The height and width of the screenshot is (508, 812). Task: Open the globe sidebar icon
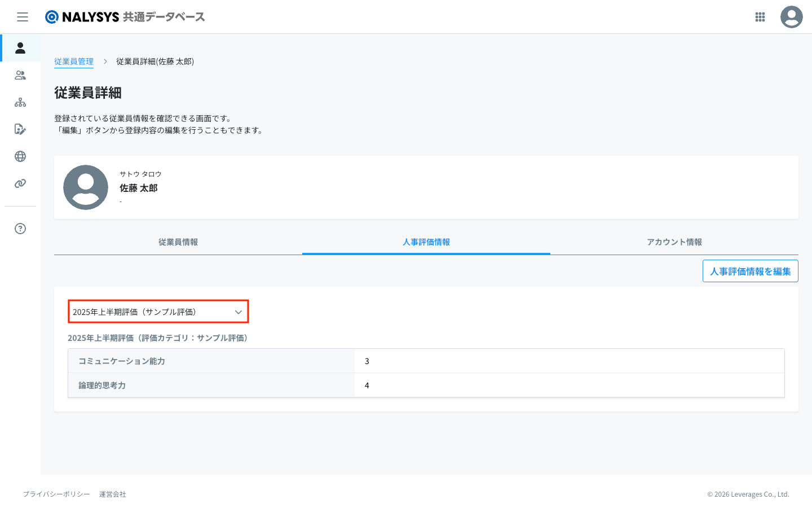pos(20,156)
